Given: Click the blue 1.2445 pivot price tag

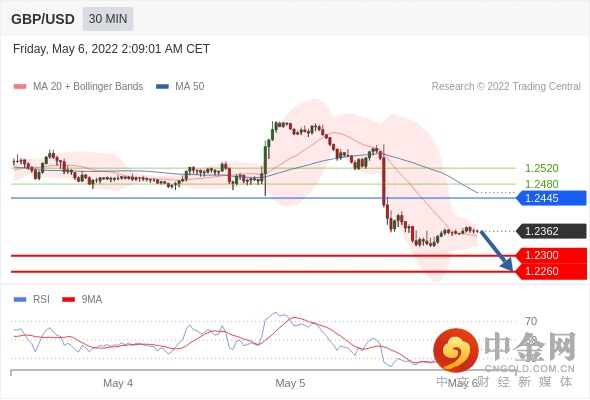Looking at the screenshot, I should (x=551, y=198).
